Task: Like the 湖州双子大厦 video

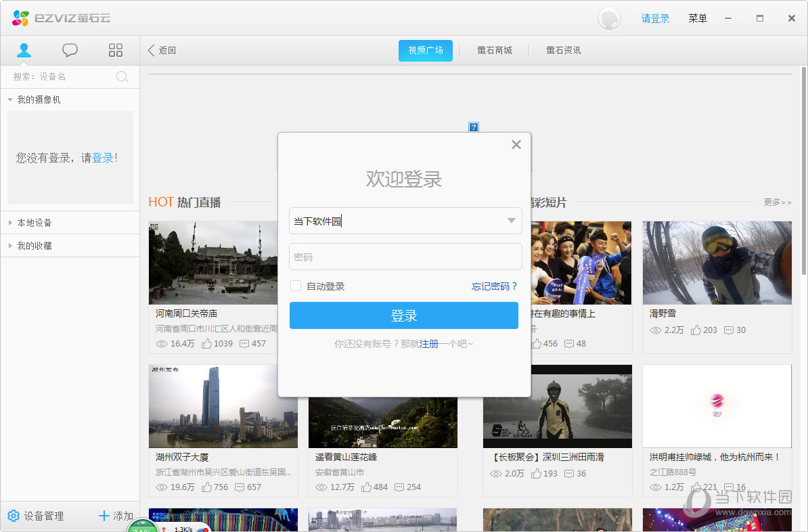Action: 206,487
